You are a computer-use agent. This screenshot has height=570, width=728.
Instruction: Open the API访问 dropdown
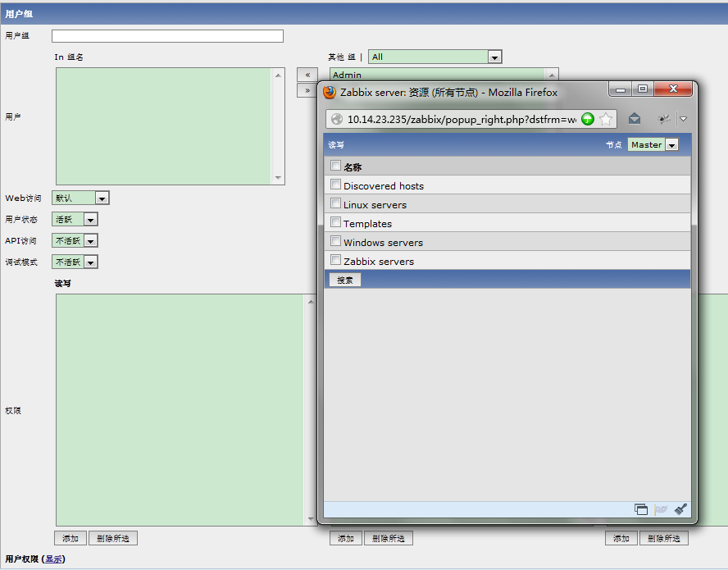point(75,240)
